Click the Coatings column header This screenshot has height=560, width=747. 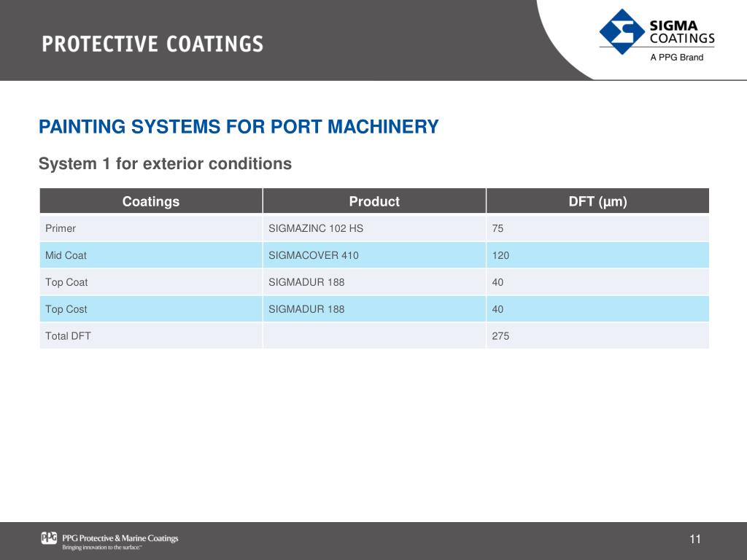(x=151, y=201)
